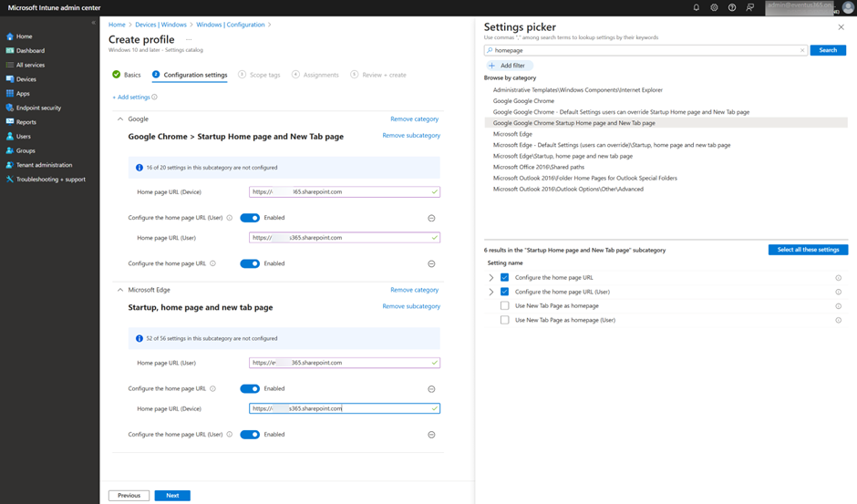Toggle Edge Configure the home page URL
The width and height of the screenshot is (857, 504).
point(250,388)
